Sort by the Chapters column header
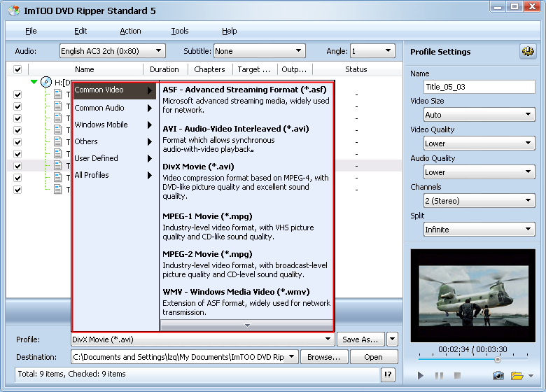This screenshot has width=546, height=392. pyautogui.click(x=209, y=69)
